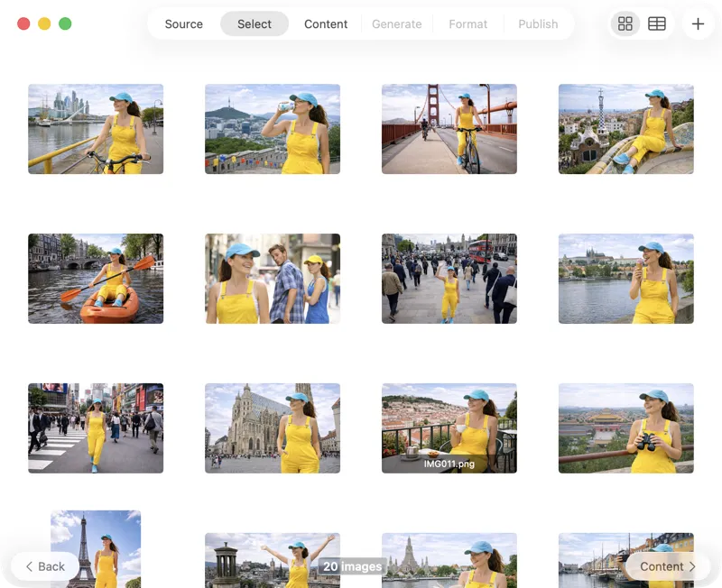Open the Format tab
The image size is (722, 588).
tap(467, 24)
